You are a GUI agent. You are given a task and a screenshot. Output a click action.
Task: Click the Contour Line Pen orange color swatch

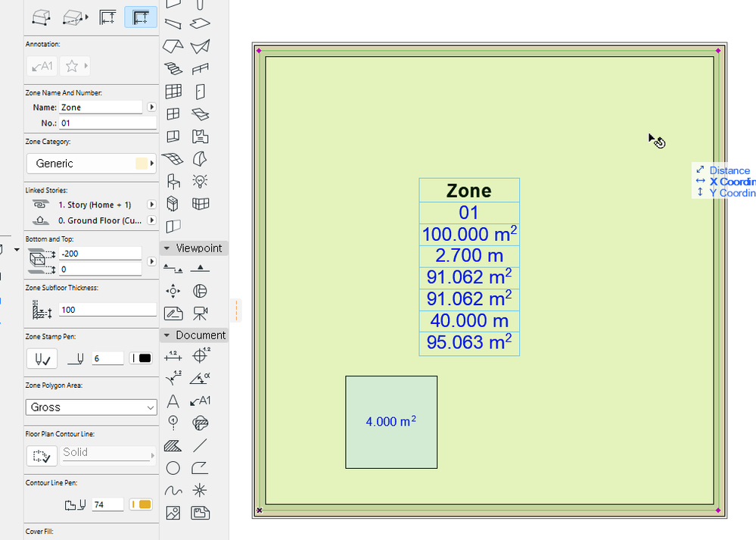click(x=140, y=504)
